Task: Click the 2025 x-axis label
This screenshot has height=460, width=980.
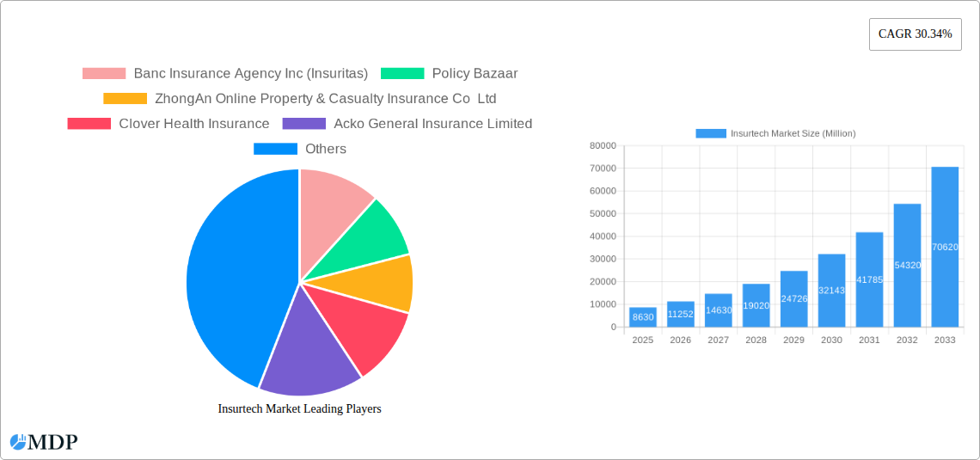Action: pos(643,340)
